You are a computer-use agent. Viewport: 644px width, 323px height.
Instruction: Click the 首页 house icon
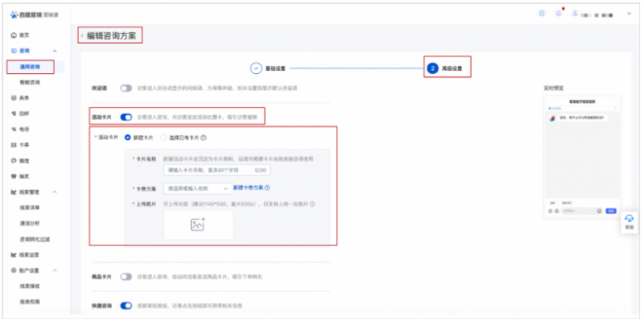[14, 35]
